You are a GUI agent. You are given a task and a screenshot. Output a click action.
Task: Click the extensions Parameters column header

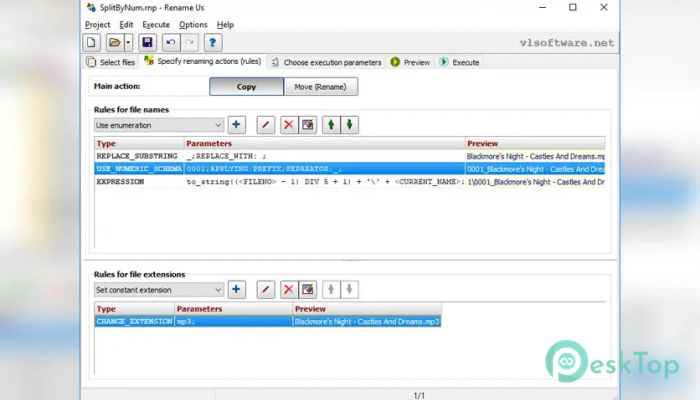pyautogui.click(x=233, y=309)
